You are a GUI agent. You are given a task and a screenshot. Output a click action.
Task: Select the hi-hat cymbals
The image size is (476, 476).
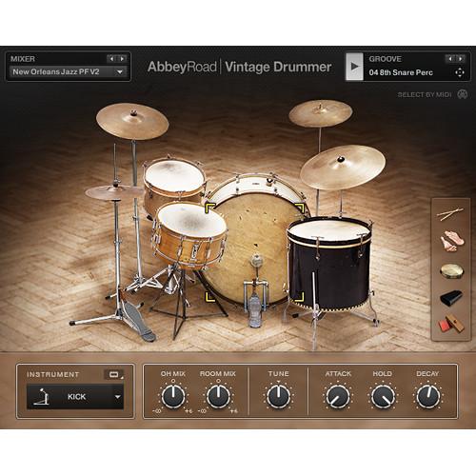click(114, 192)
